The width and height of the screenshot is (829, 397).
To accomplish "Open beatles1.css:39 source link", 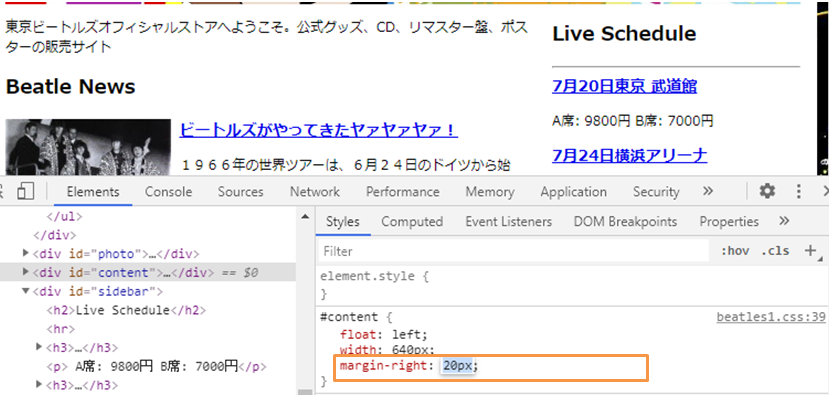I will coord(771,317).
